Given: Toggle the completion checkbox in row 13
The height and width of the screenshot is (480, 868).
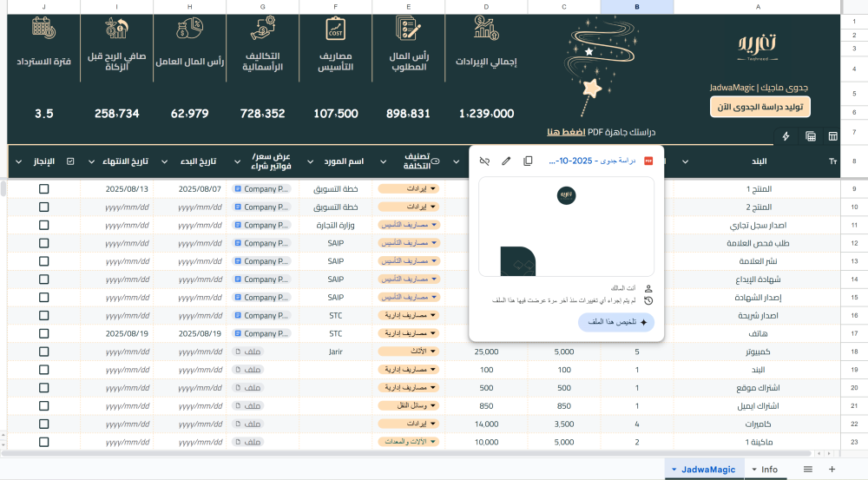Looking at the screenshot, I should coord(44,260).
